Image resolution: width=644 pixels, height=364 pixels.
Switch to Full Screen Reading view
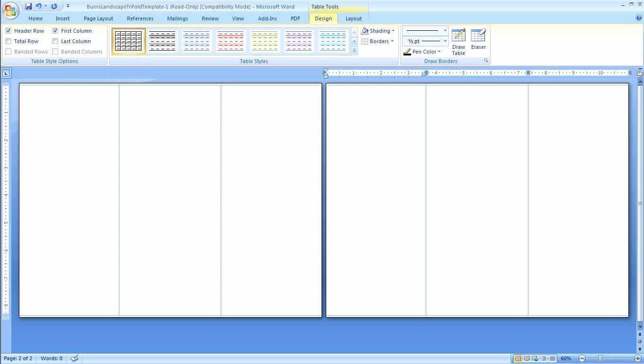(x=527, y=358)
